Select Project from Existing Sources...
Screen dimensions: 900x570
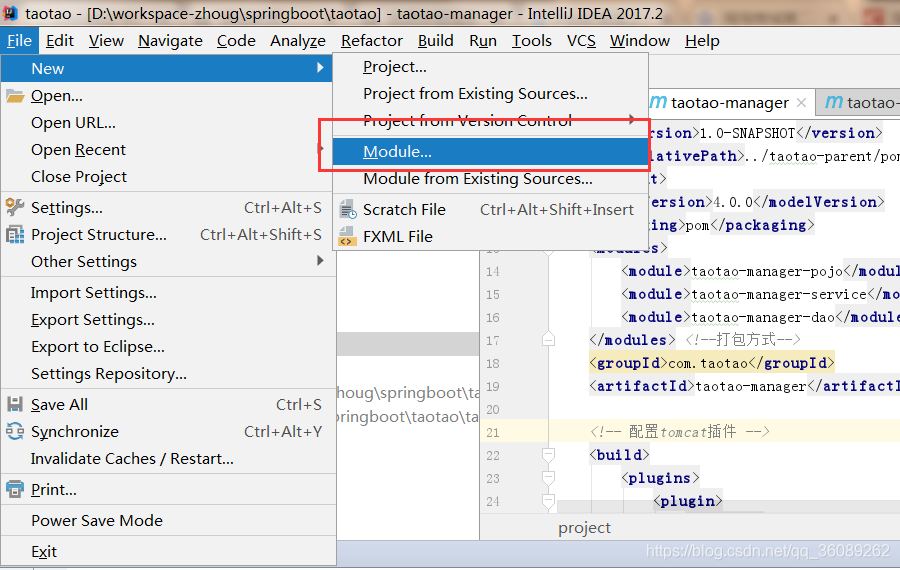(x=490, y=94)
